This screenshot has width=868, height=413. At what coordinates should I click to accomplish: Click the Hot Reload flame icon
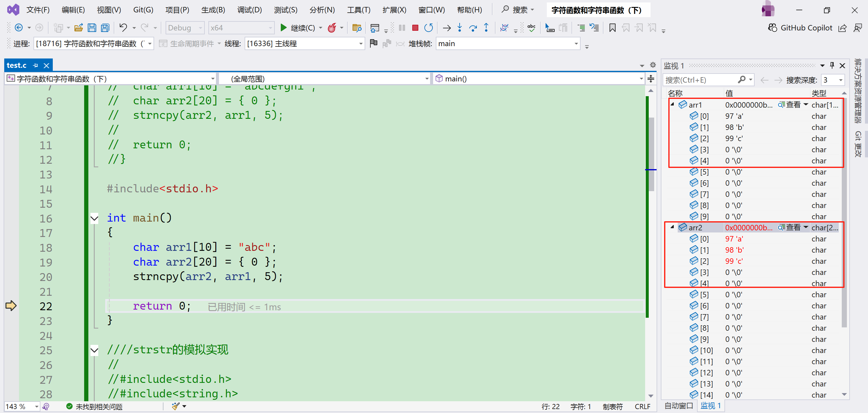pos(332,28)
